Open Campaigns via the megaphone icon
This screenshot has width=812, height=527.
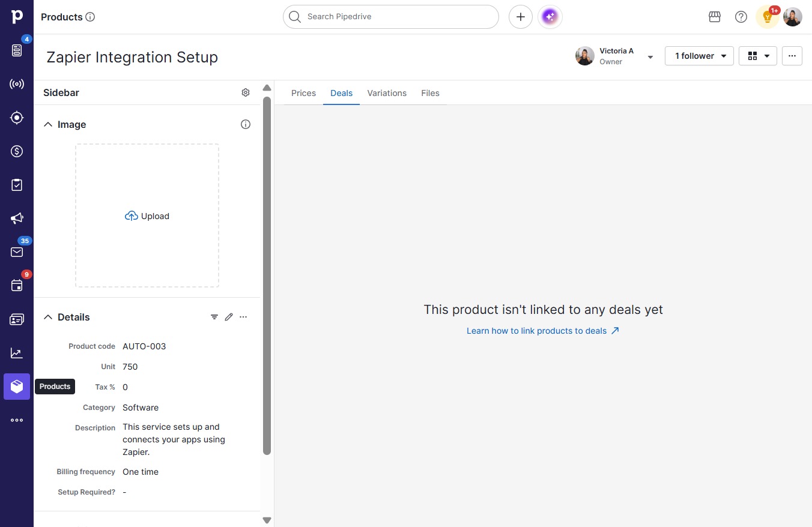pyautogui.click(x=17, y=218)
